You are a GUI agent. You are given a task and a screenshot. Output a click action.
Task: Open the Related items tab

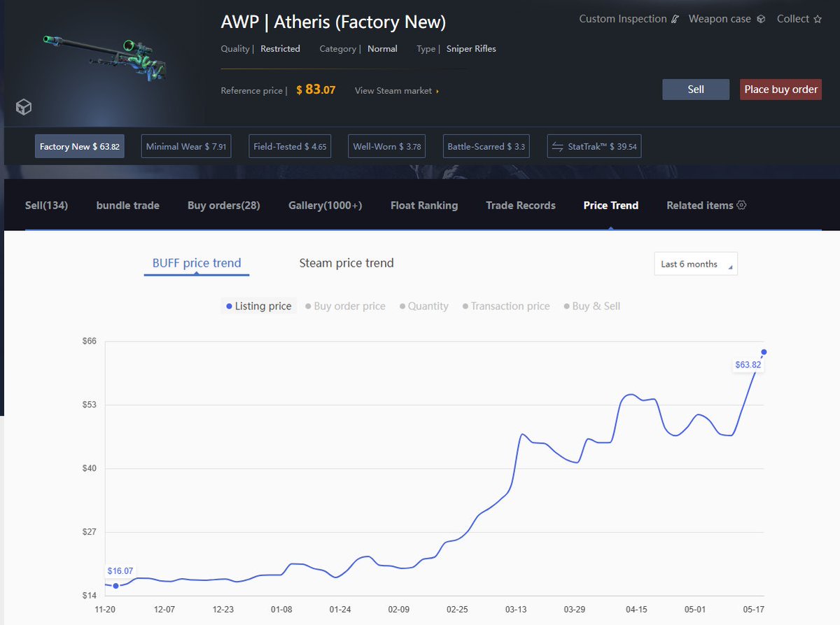pos(700,205)
